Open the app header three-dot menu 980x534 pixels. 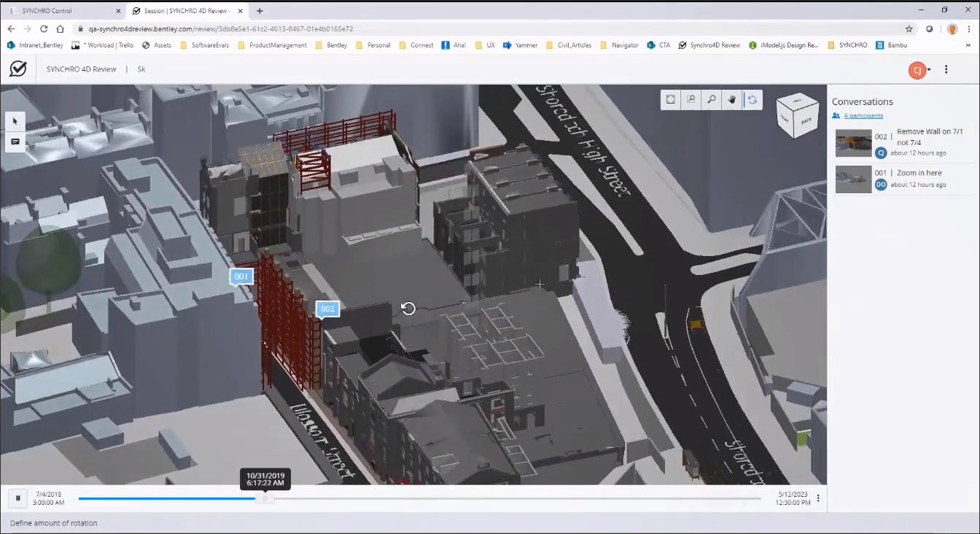[x=946, y=69]
